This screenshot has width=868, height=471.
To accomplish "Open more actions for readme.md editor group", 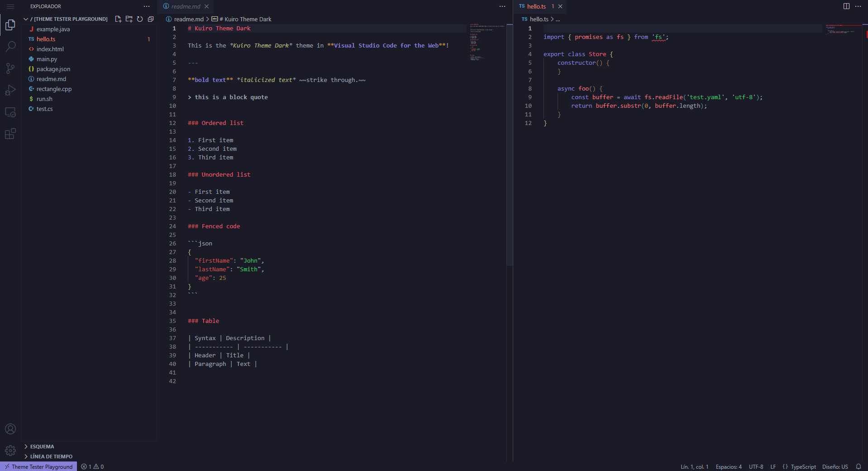I will tap(502, 6).
